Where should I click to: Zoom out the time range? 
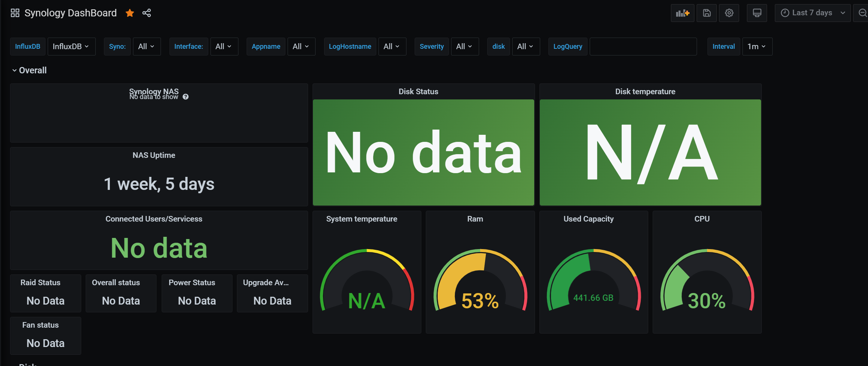(862, 13)
